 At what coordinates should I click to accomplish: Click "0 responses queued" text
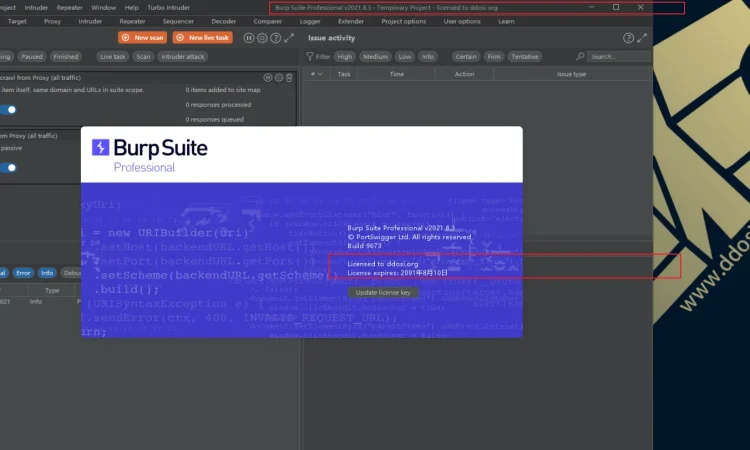tap(215, 120)
